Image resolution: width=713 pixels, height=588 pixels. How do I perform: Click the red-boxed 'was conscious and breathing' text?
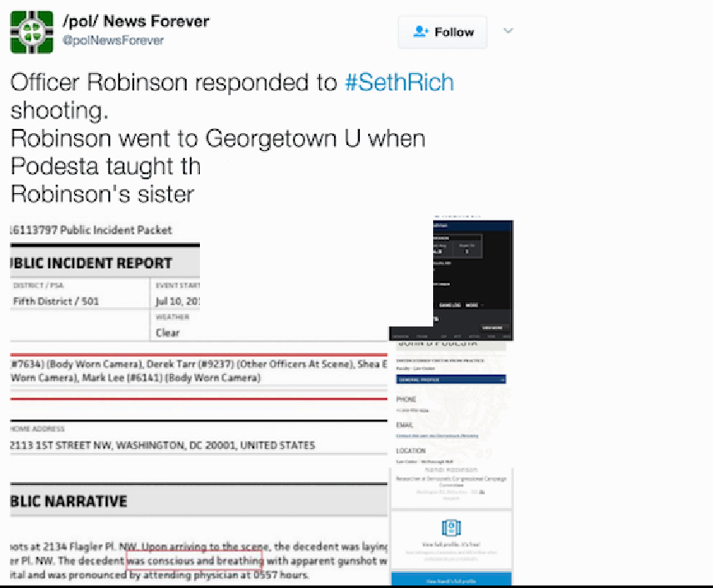click(195, 561)
